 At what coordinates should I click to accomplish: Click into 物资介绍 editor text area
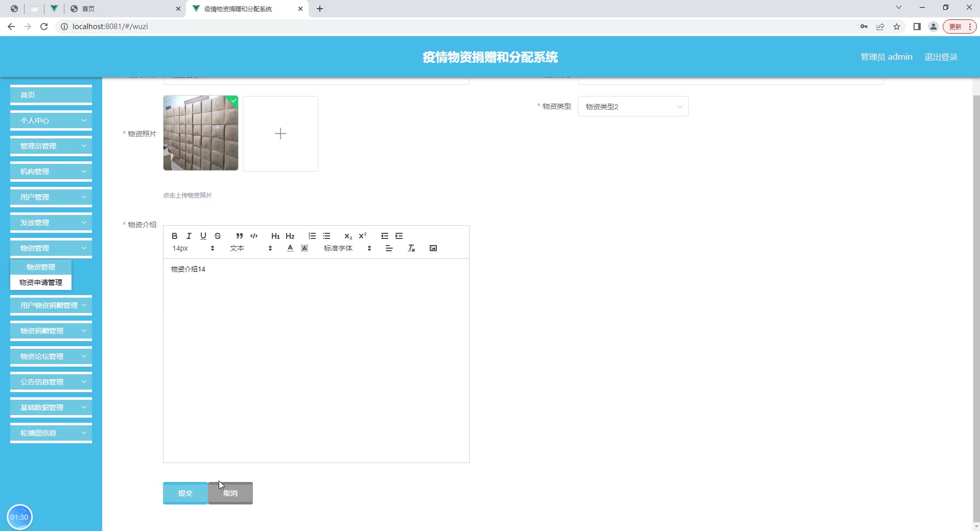pyautogui.click(x=316, y=360)
